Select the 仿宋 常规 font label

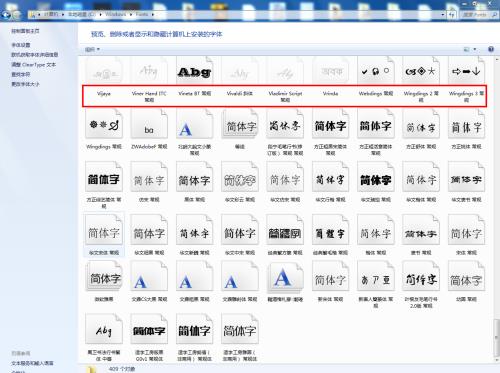tap(149, 200)
